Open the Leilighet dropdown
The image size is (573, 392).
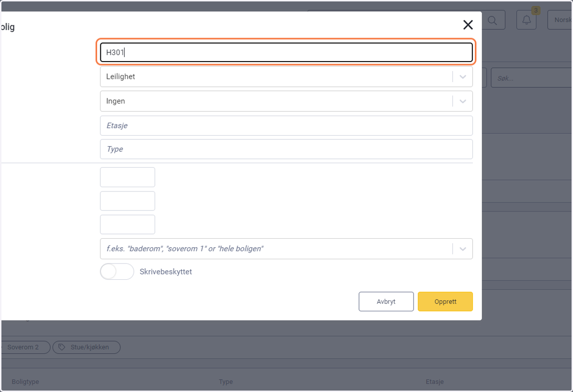click(286, 76)
